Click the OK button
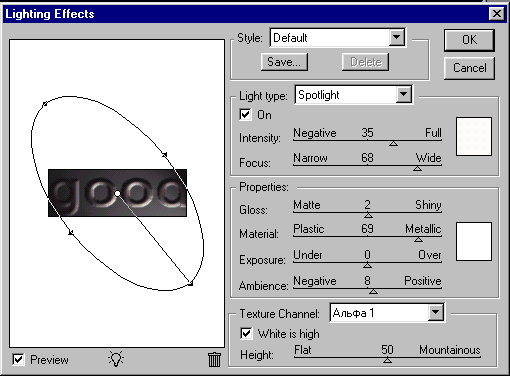 point(469,40)
